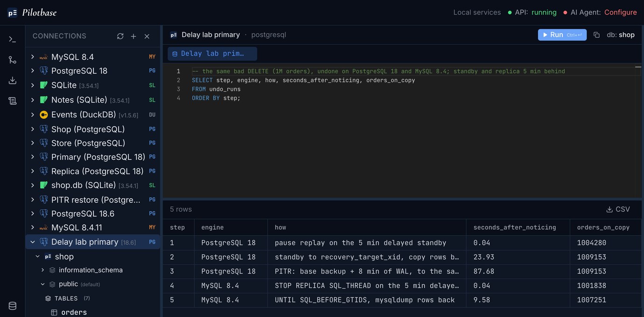The width and height of the screenshot is (644, 317).
Task: Expand the SQLite connection node
Action: [x=32, y=85]
